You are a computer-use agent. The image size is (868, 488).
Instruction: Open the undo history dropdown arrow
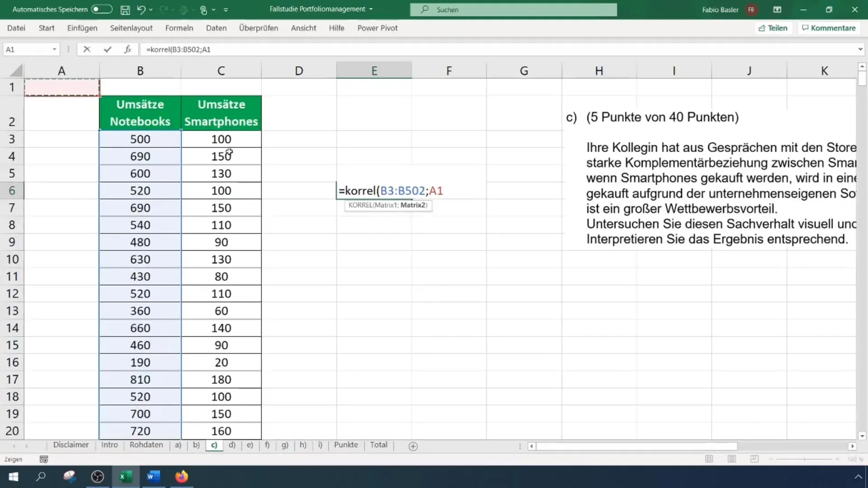click(151, 9)
